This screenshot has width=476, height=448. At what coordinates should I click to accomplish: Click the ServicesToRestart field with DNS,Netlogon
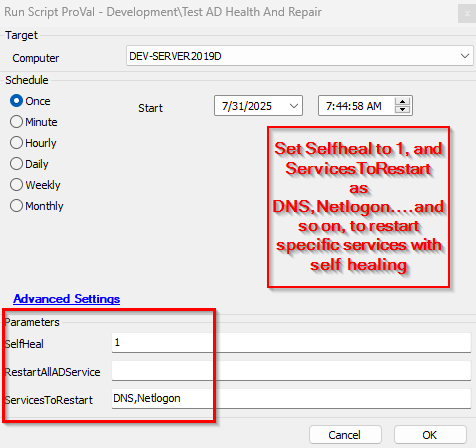pyautogui.click(x=291, y=399)
